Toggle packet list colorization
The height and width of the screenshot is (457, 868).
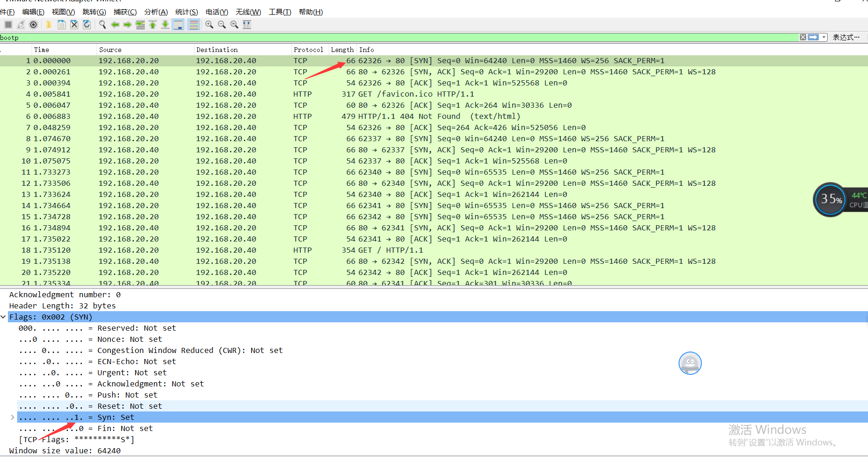(194, 25)
